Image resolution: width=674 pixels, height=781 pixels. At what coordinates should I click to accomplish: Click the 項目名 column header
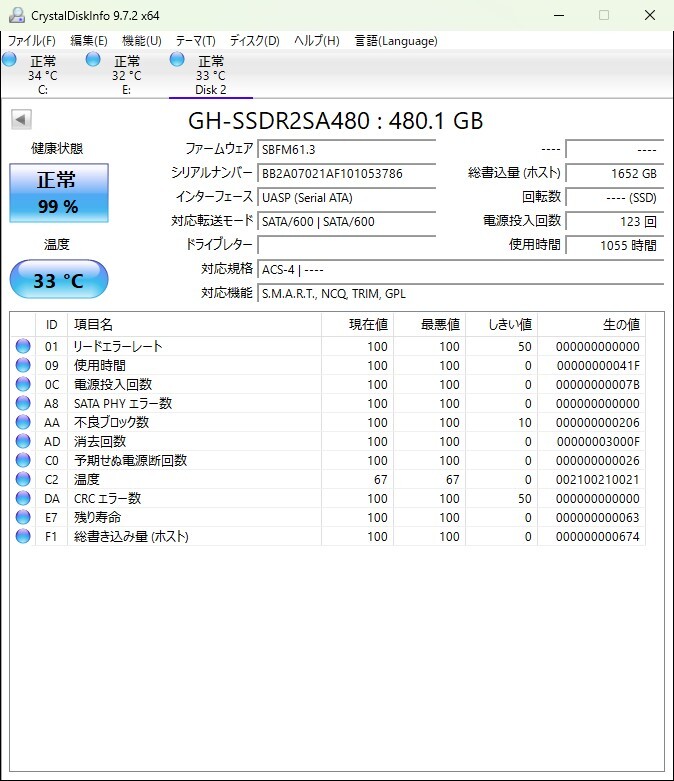coord(194,325)
